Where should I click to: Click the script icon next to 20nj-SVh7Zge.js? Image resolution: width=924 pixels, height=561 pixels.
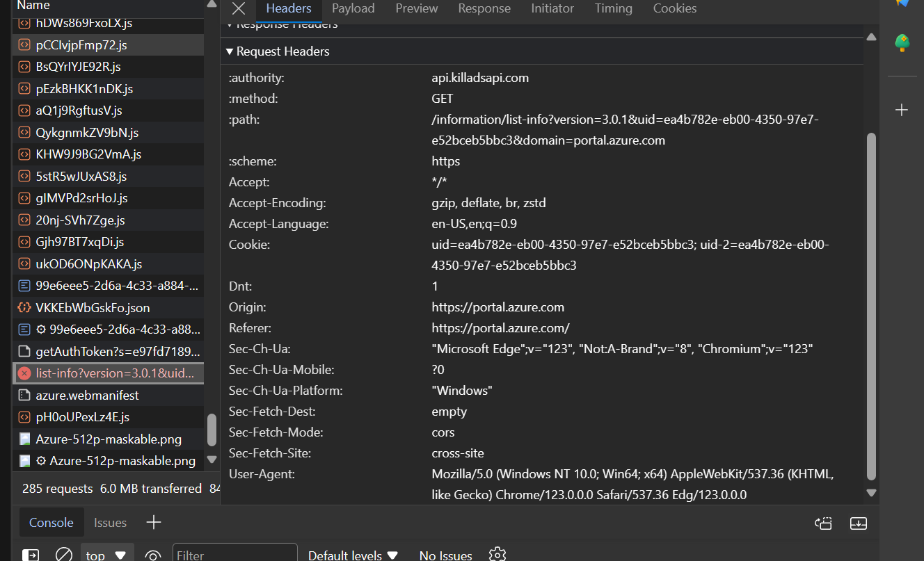(24, 220)
